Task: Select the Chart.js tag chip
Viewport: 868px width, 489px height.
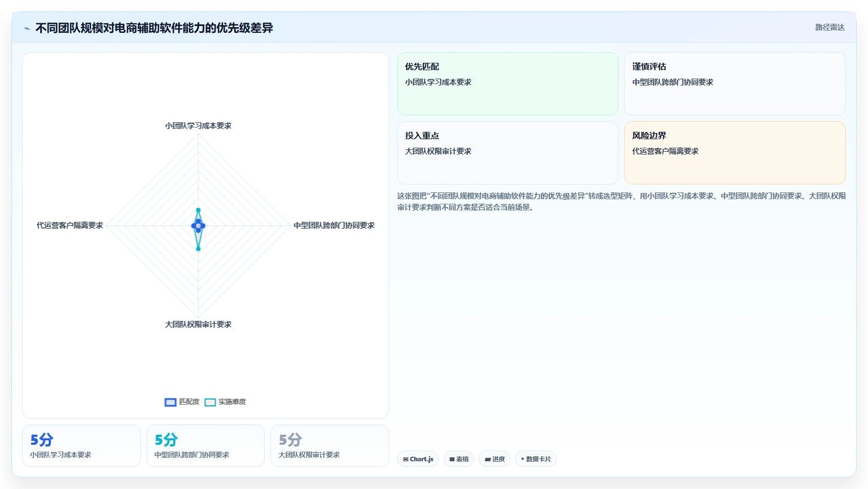Action: coord(418,459)
